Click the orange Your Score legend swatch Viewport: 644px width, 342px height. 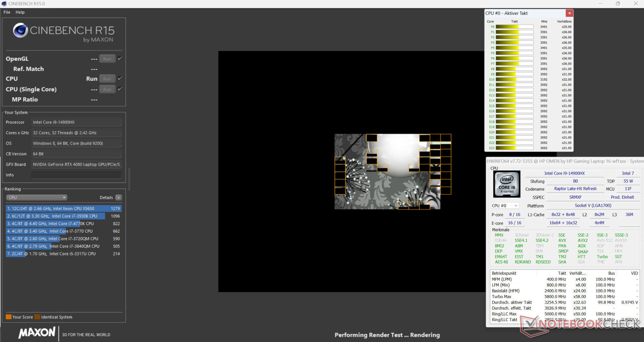point(9,317)
